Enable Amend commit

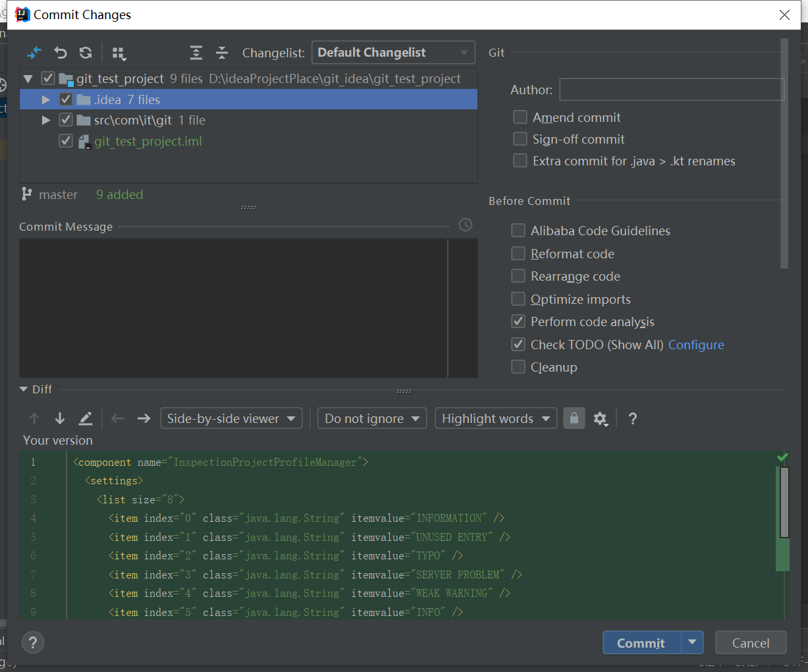pyautogui.click(x=520, y=117)
